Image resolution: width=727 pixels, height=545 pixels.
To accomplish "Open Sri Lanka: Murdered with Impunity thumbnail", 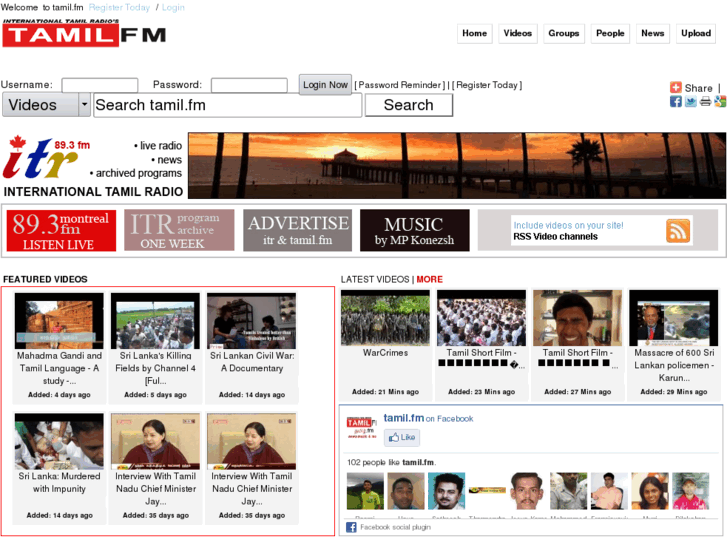I will pyautogui.click(x=59, y=441).
